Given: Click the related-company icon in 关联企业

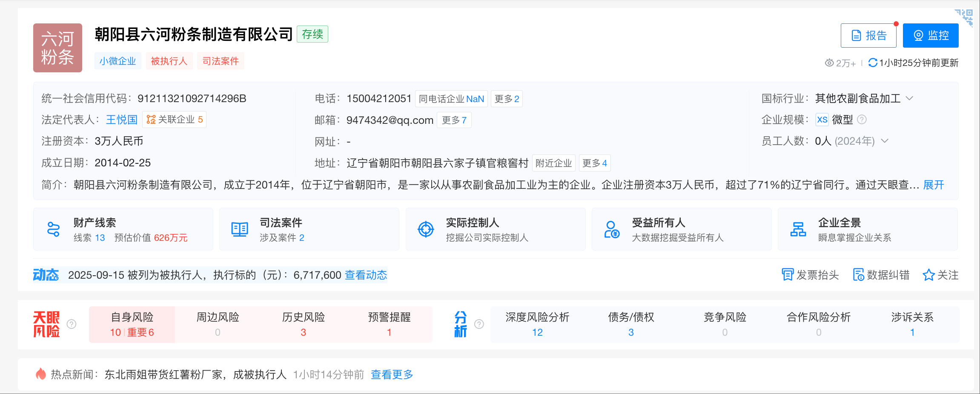Looking at the screenshot, I should pos(151,120).
